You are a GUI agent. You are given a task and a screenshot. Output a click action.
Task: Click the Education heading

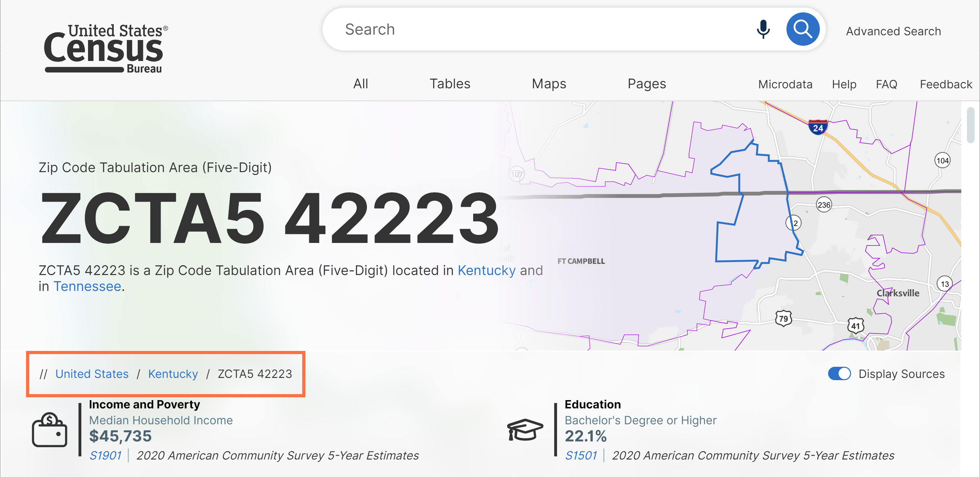[592, 404]
